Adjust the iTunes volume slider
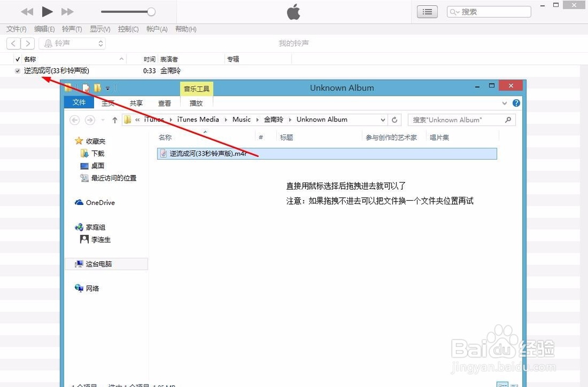 150,11
